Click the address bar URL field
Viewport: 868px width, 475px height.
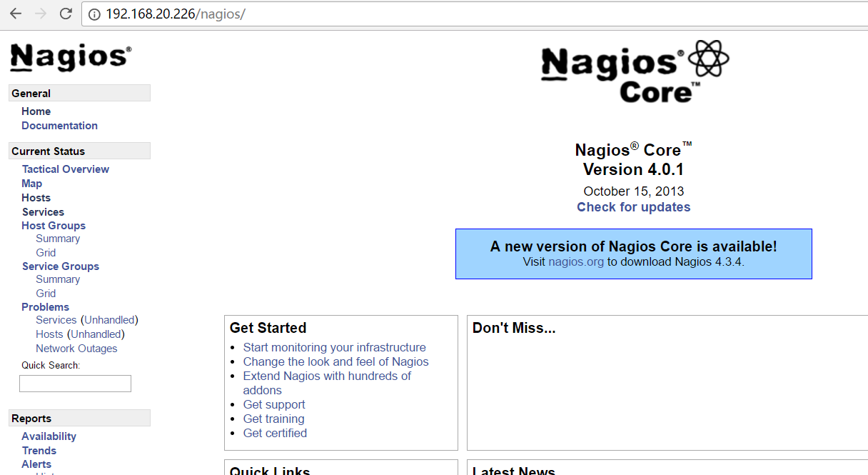coord(475,14)
